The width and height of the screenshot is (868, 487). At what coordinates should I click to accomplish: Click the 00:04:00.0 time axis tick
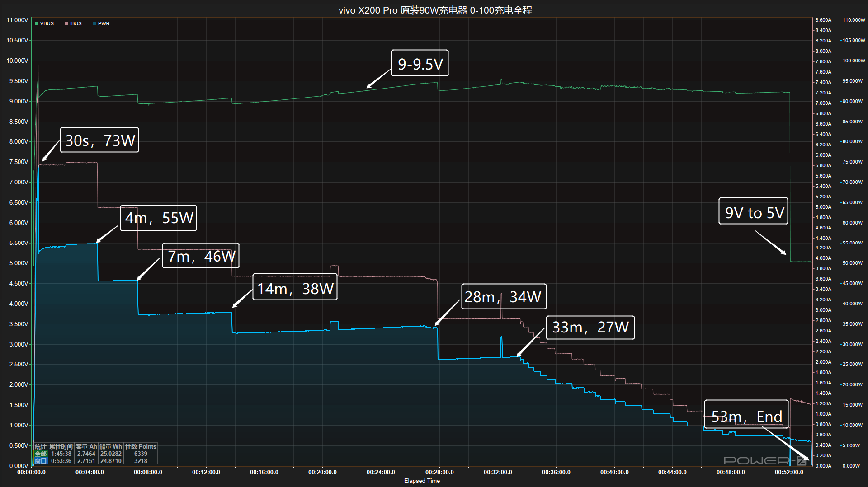[90, 472]
